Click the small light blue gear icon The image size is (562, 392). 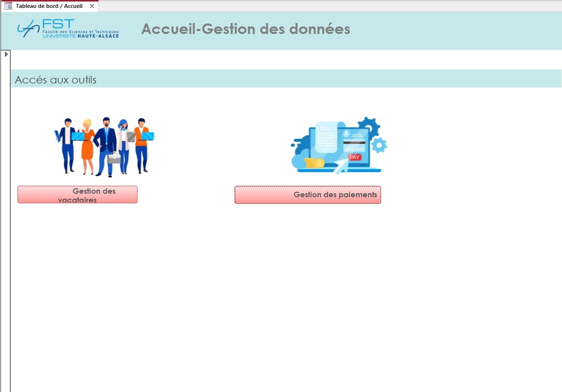(379, 145)
